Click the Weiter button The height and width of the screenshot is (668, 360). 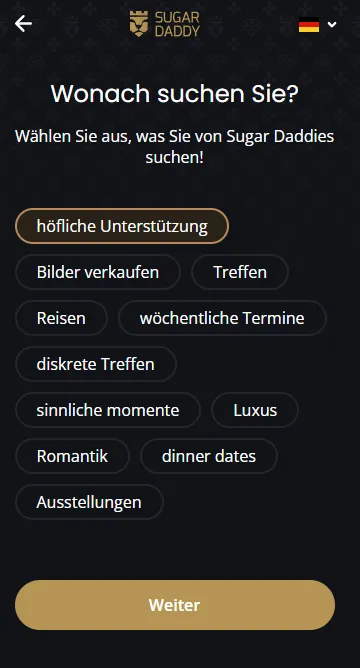pyautogui.click(x=175, y=605)
